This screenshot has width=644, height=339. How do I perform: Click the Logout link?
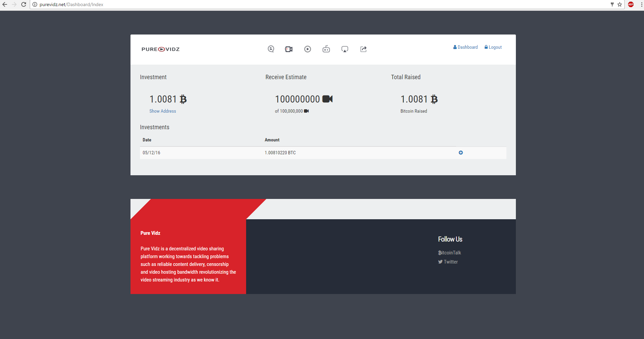click(493, 47)
